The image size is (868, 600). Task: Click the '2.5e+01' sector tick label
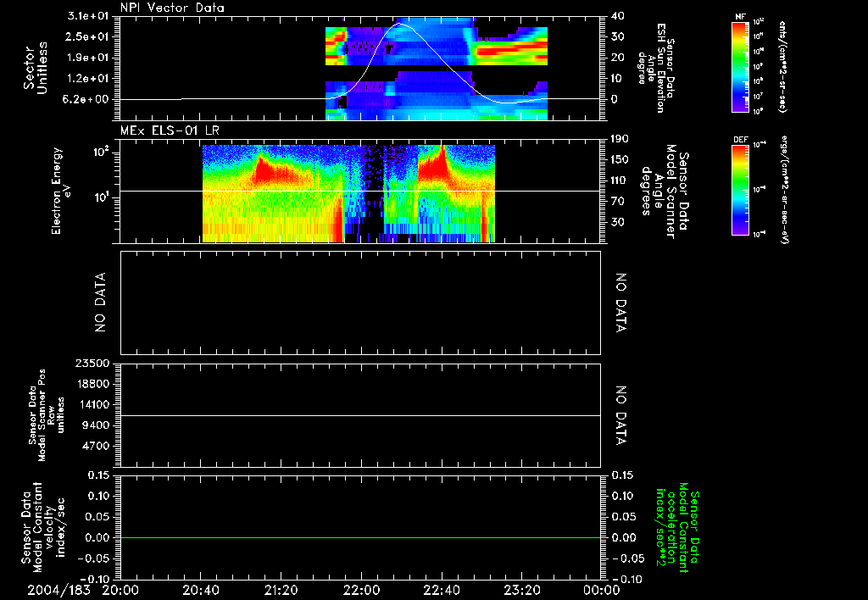[x=88, y=36]
